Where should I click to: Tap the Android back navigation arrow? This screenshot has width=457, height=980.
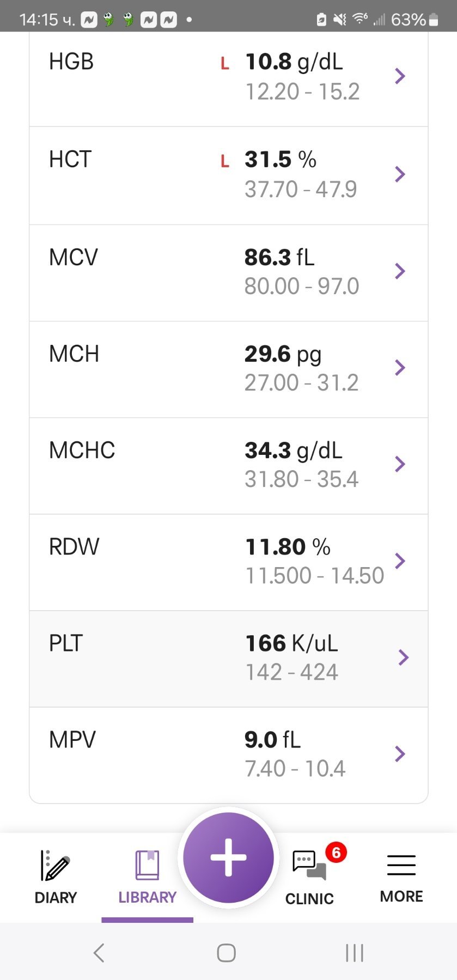coord(99,953)
